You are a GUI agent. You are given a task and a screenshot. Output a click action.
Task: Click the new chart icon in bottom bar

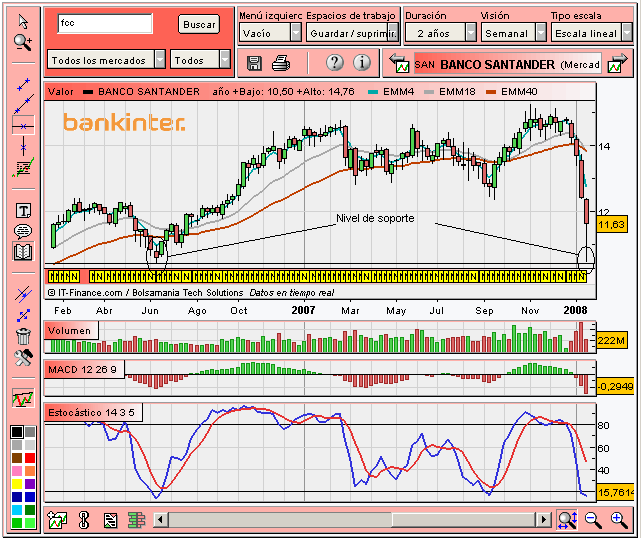pos(57,520)
